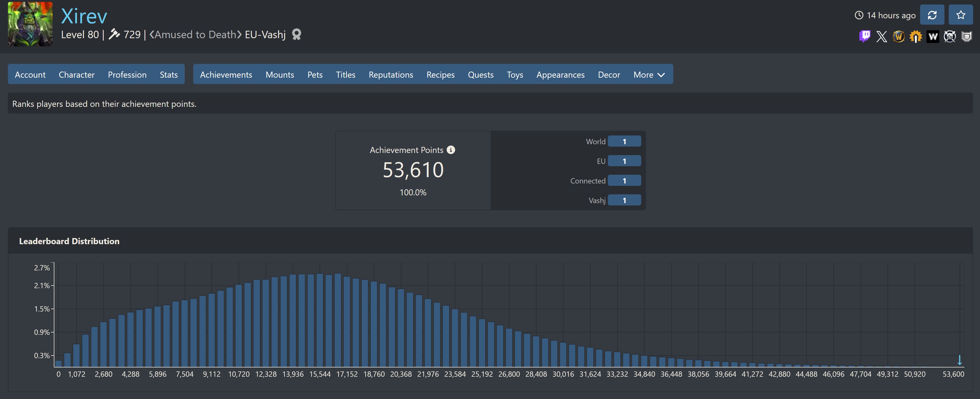Open the World of Warcraft armory icon
The width and height of the screenshot is (980, 399).
[x=898, y=37]
